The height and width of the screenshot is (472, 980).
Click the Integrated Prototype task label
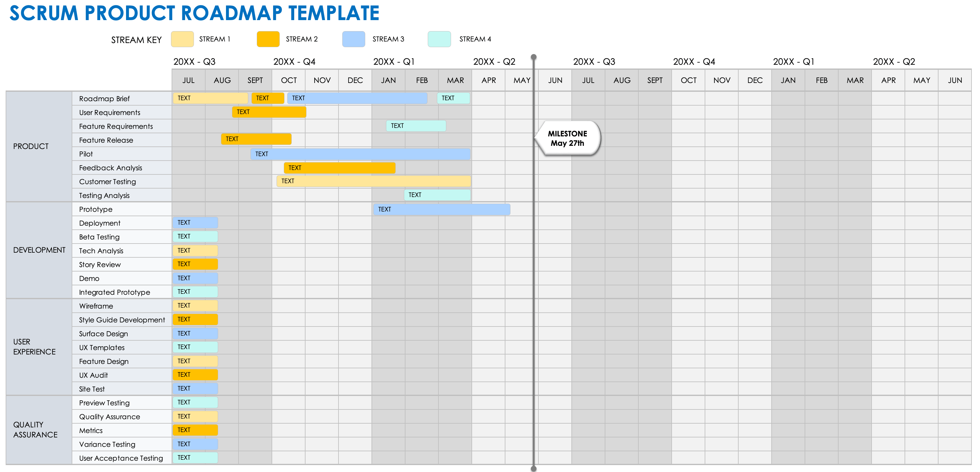pos(114,293)
